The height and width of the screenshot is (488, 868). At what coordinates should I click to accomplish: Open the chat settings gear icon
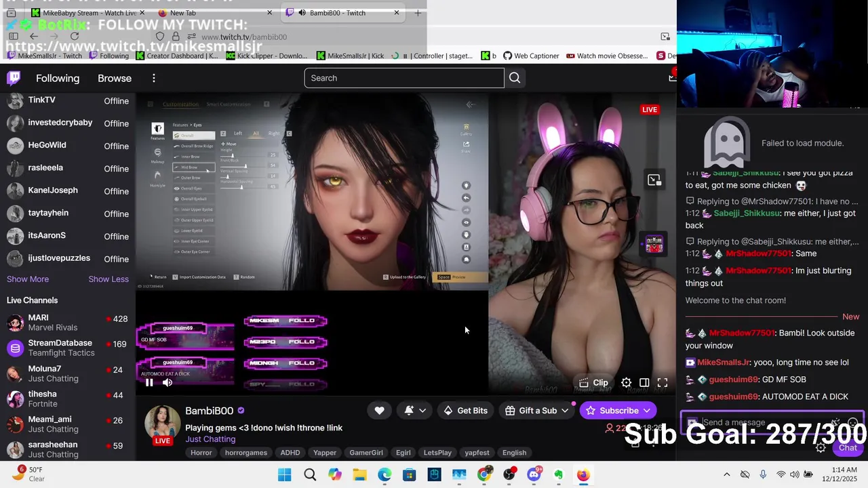(x=821, y=447)
